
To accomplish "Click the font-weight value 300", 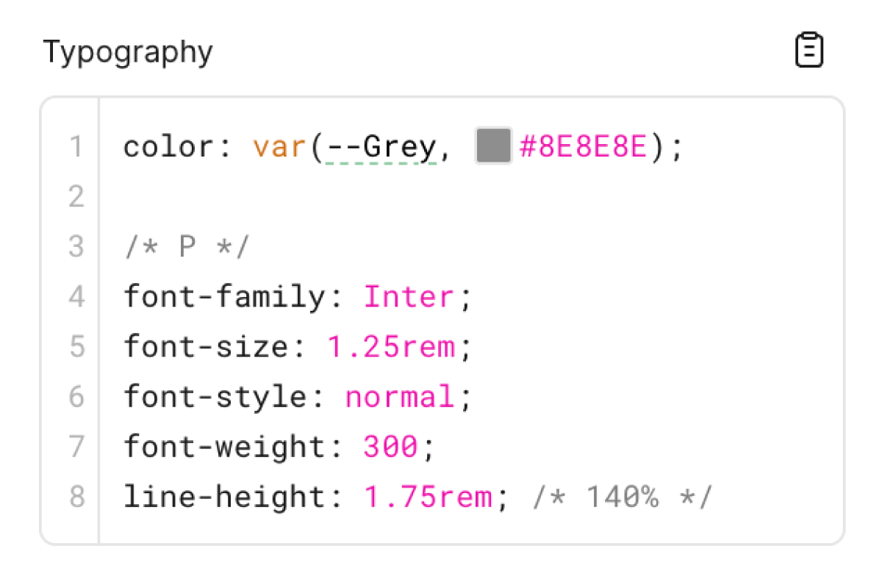I will pyautogui.click(x=392, y=446).
